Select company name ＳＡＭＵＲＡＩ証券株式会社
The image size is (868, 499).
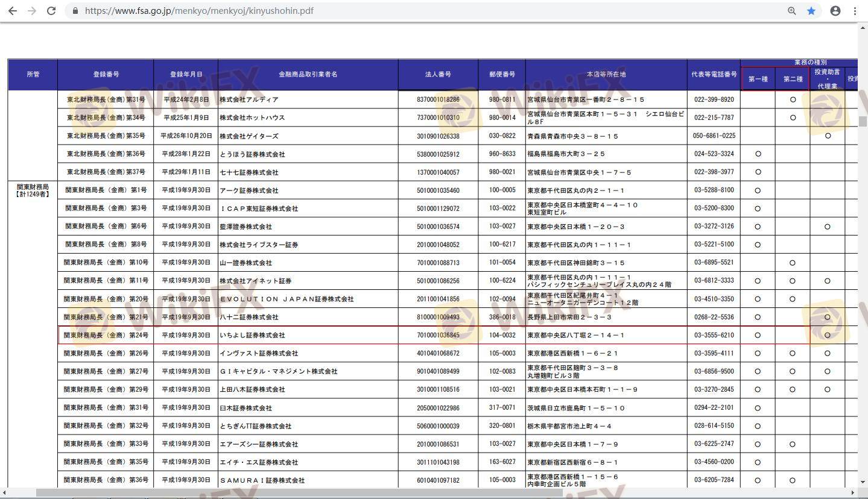pos(262,480)
